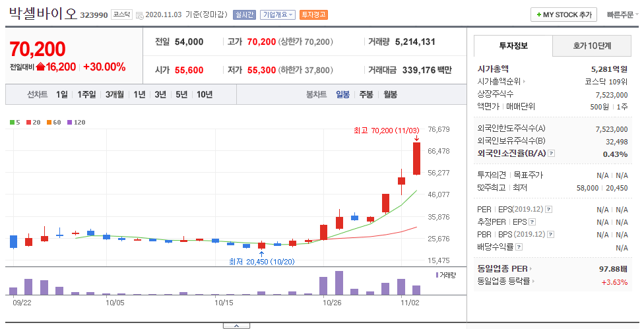Select the 1일 line chart period
The image size is (644, 329).
(x=62, y=95)
